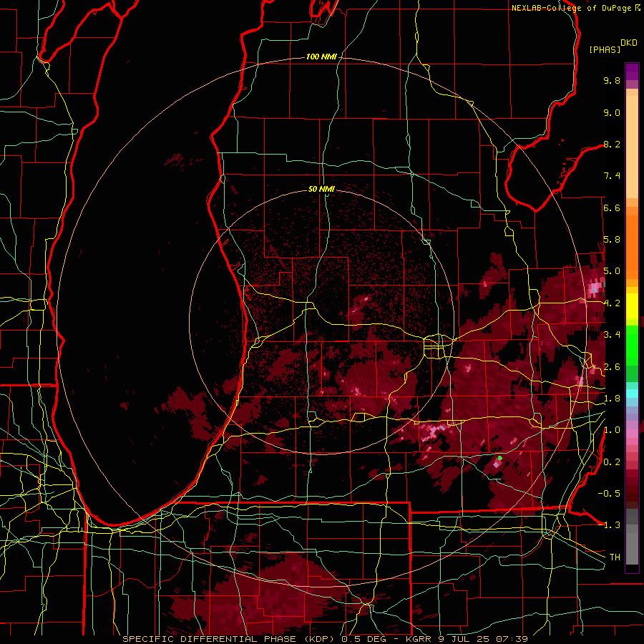The image size is (644, 644).
Task: Click the 1.0 scale value
Action: (x=612, y=430)
